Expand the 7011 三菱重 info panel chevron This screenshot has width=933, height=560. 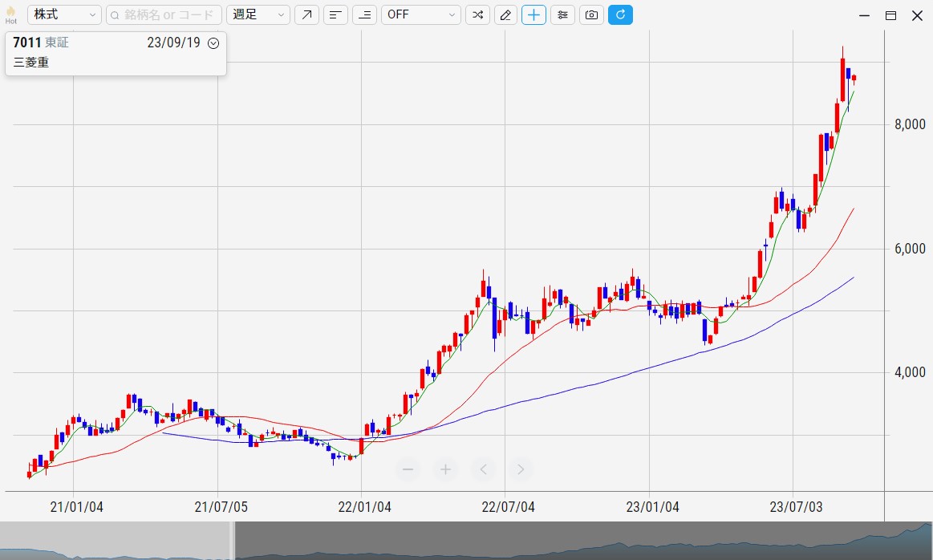click(x=213, y=43)
